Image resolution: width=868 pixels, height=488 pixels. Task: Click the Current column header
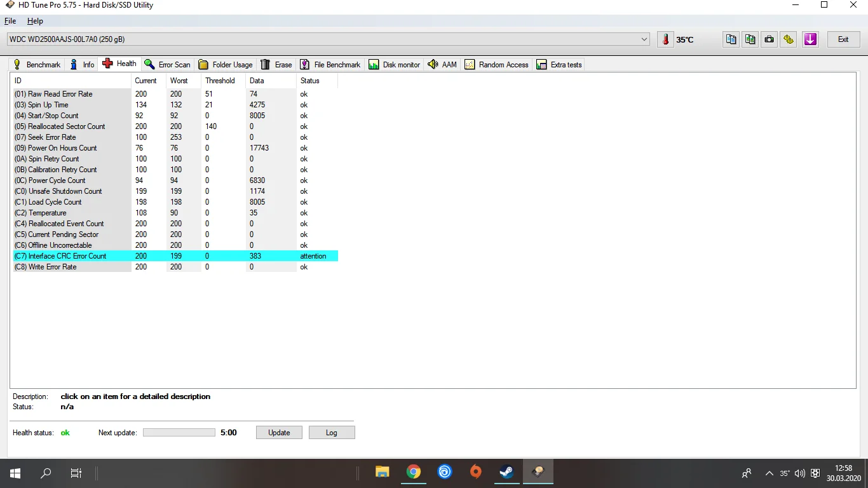click(x=149, y=81)
